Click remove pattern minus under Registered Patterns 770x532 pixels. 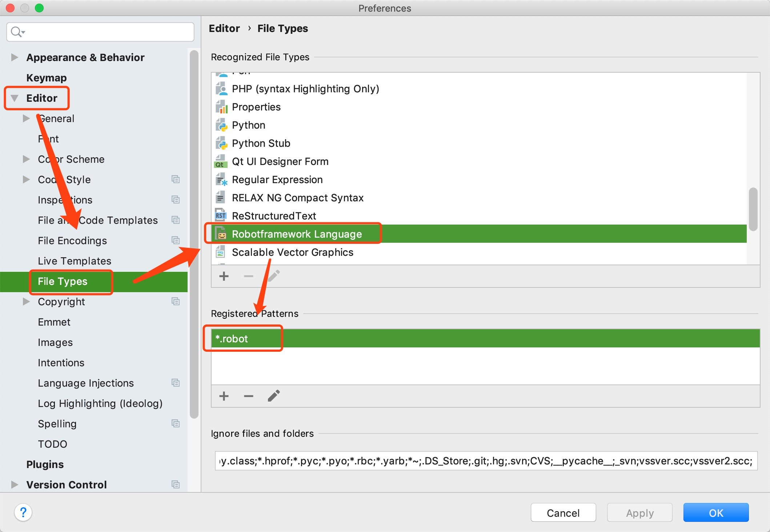point(249,396)
